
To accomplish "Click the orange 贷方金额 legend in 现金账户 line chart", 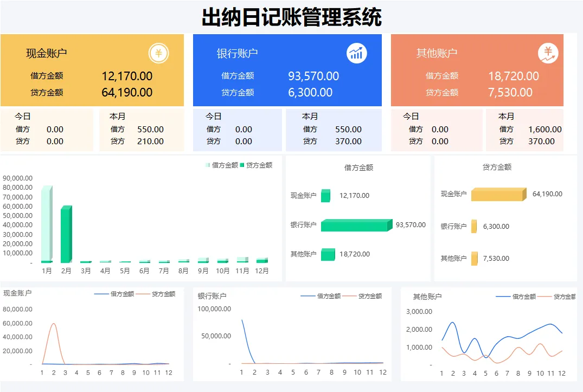I will pyautogui.click(x=156, y=294).
